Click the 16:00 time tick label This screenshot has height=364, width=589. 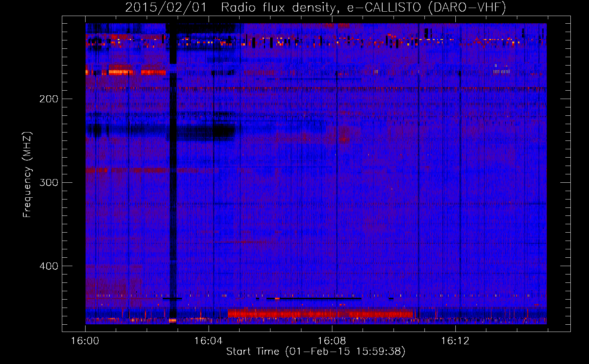[85, 341]
